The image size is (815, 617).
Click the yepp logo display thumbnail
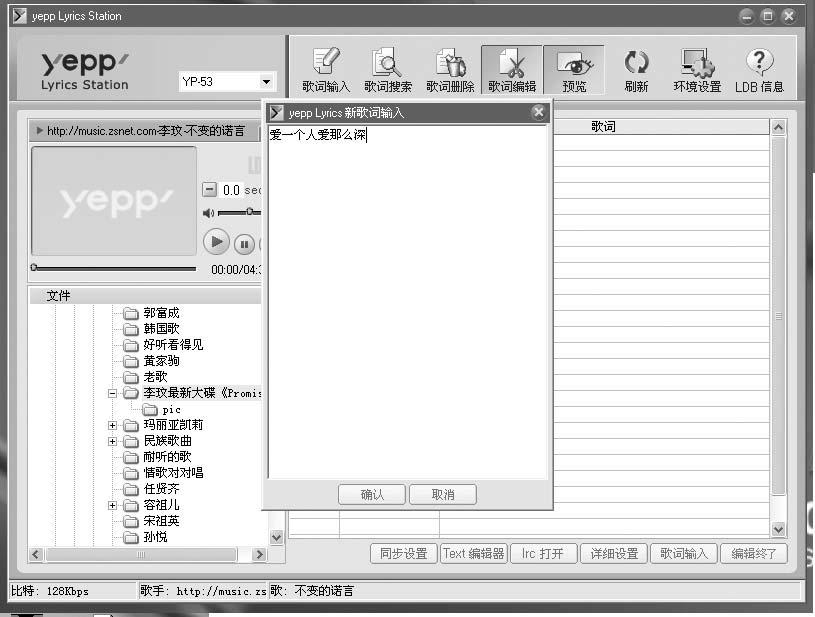pyautogui.click(x=114, y=201)
